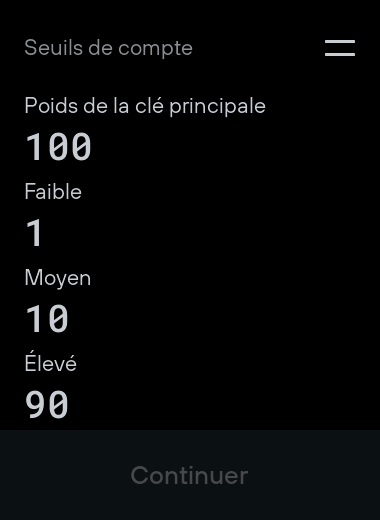
Task: Click the zero in Moyen value 10
Action: pos(59,319)
